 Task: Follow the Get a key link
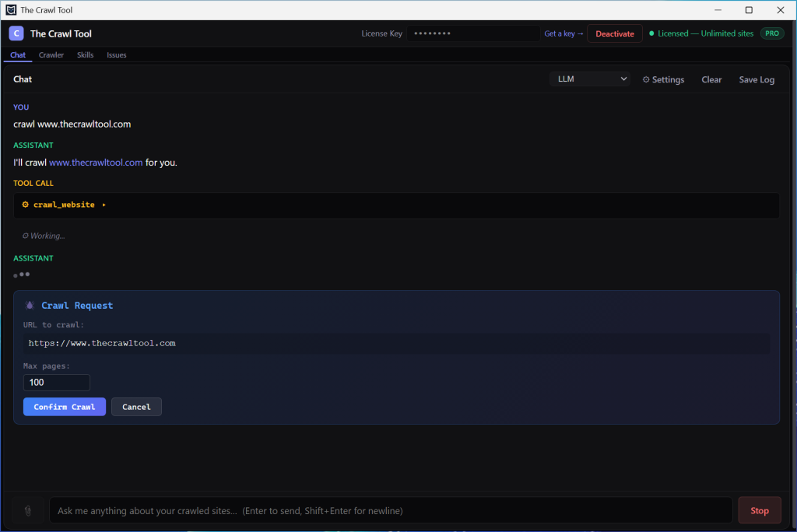tap(564, 33)
